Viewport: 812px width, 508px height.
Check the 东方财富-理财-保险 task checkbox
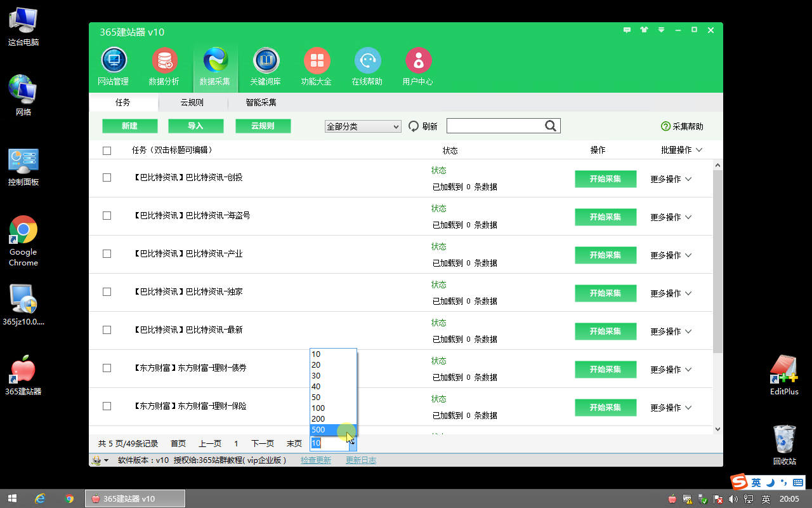pos(107,406)
